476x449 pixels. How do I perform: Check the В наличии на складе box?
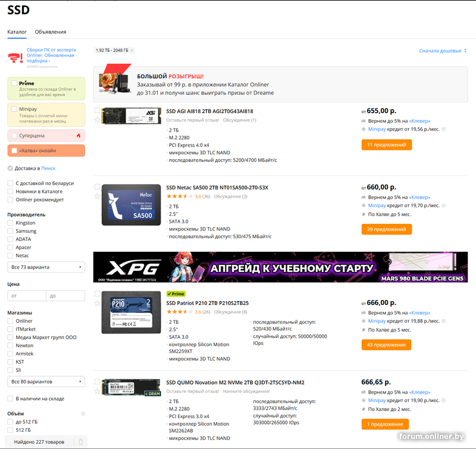pyautogui.click(x=10, y=398)
